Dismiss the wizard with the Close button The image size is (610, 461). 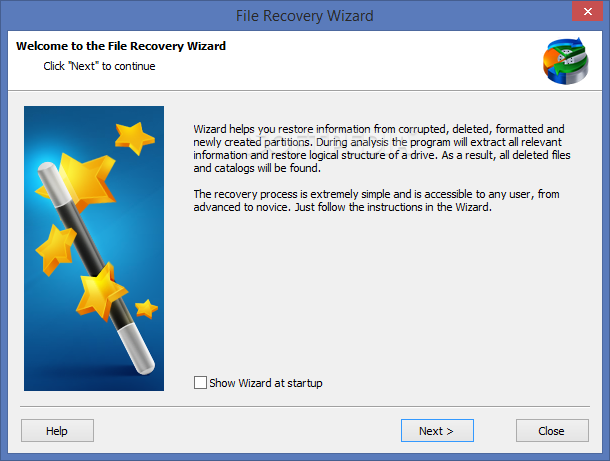click(x=552, y=430)
